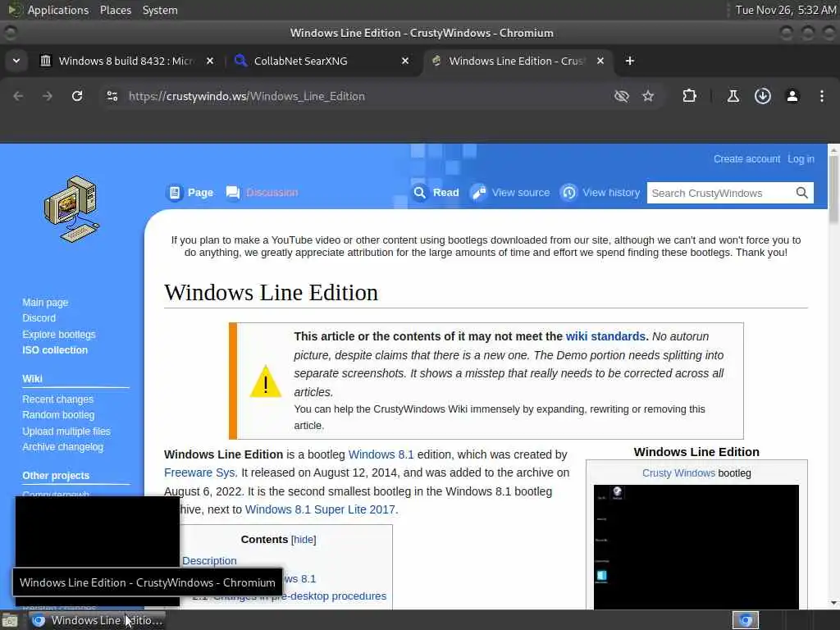The width and height of the screenshot is (840, 630).
Task: Open the profile avatar icon
Action: coord(792,97)
